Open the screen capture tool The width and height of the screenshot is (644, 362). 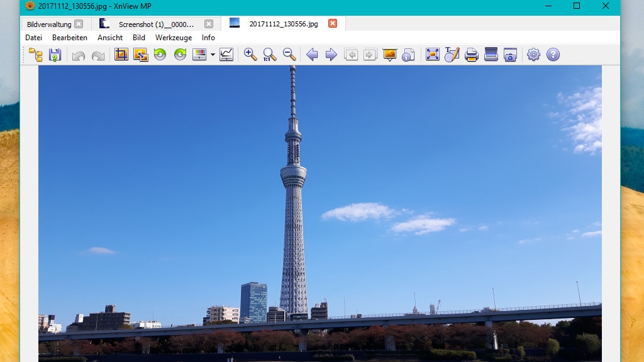[509, 55]
